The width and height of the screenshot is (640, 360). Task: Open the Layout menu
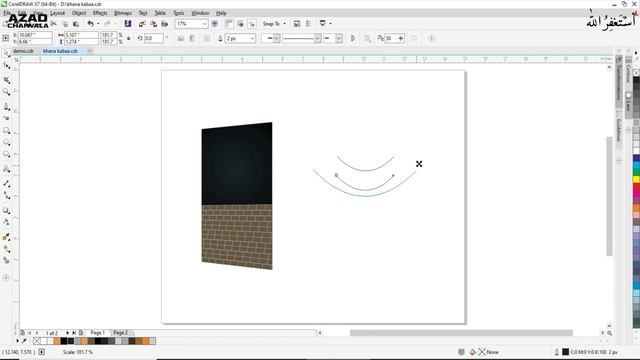point(57,13)
